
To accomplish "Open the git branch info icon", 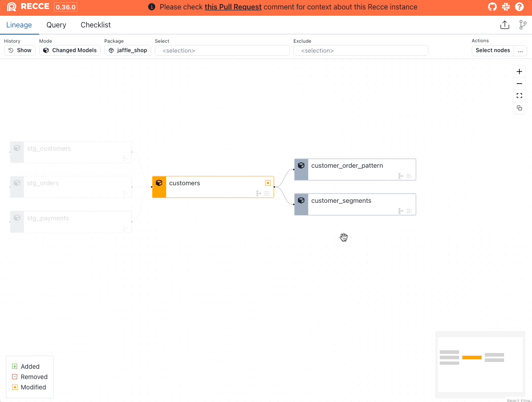I will click(x=523, y=25).
